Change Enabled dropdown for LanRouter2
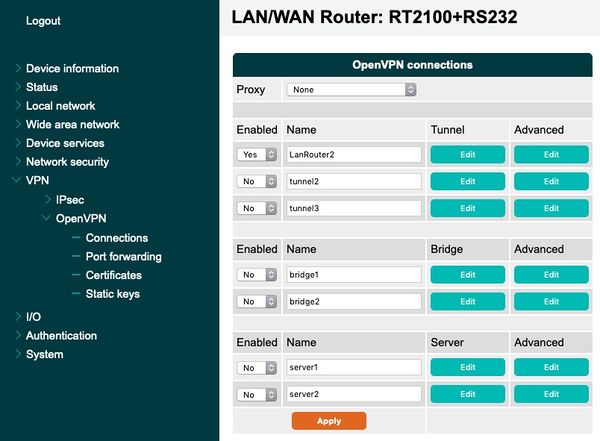The width and height of the screenshot is (600, 441). click(x=257, y=155)
